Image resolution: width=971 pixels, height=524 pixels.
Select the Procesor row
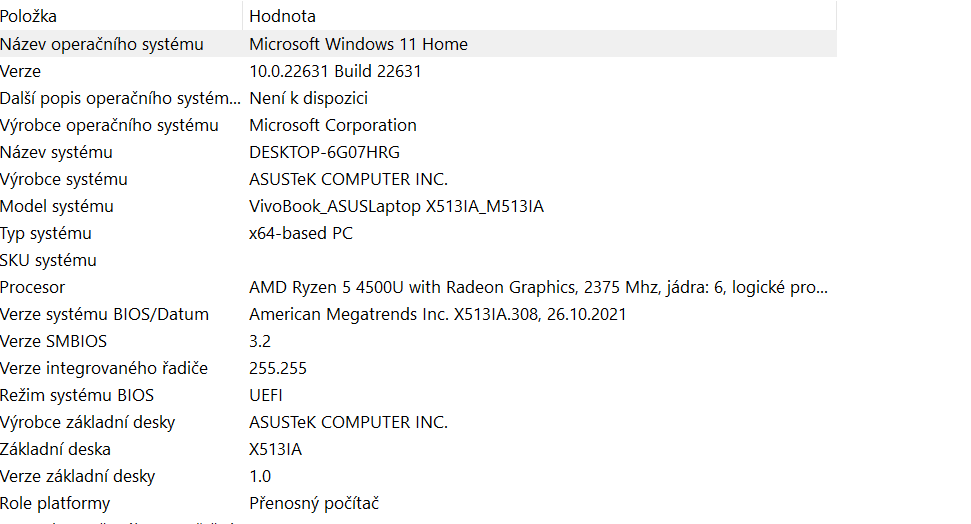[x=418, y=287]
